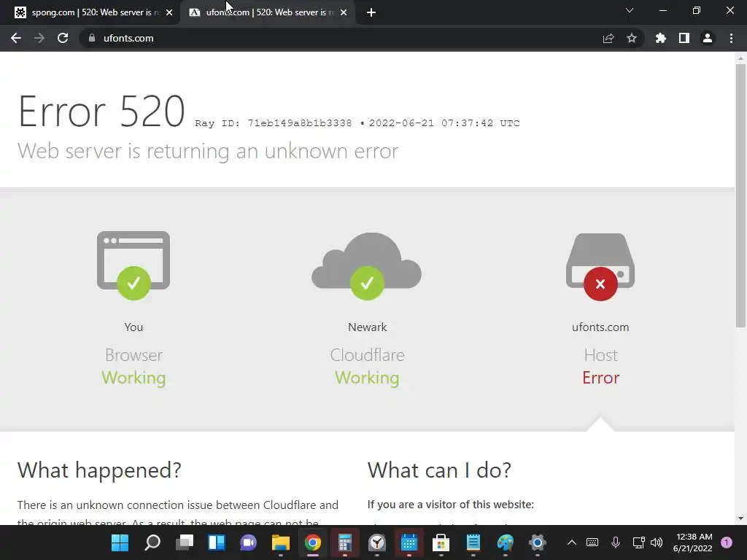Open a new tab with the plus button
Screen dimensions: 747x560
click(x=371, y=12)
